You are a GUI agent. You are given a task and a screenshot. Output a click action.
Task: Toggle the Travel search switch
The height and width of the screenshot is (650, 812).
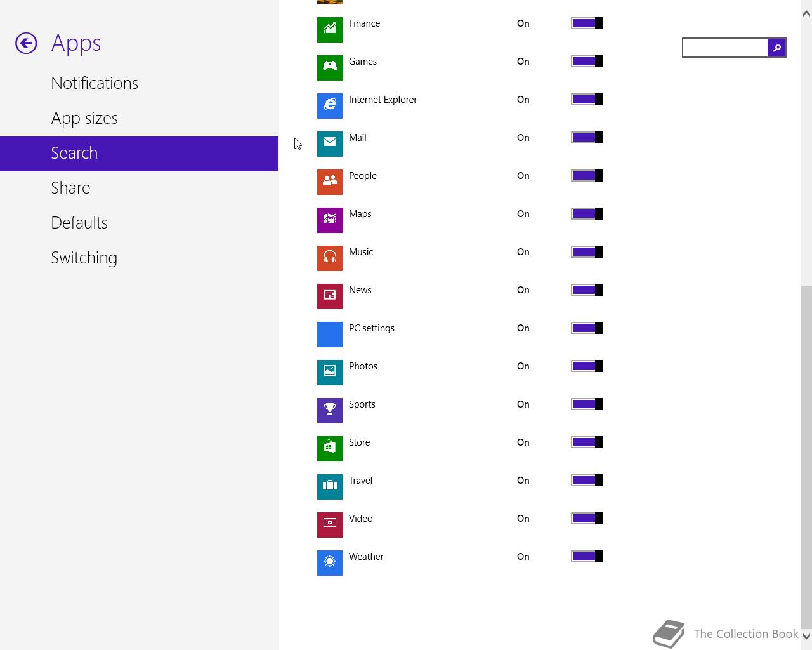point(587,481)
